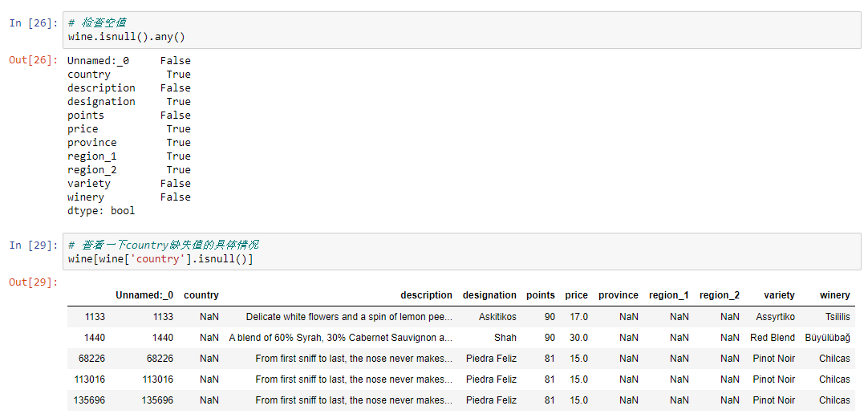
Task: Click 'province True' output line
Action: click(129, 142)
